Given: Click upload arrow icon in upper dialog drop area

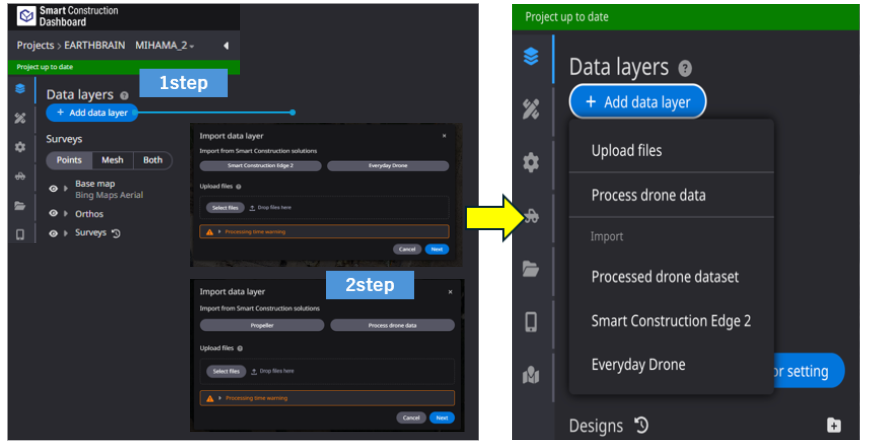Looking at the screenshot, I should 252,208.
